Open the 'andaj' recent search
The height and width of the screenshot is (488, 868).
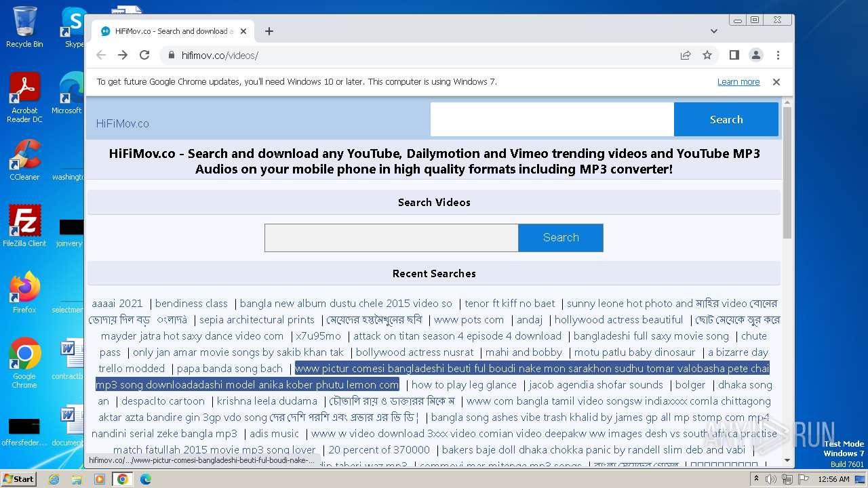click(530, 320)
